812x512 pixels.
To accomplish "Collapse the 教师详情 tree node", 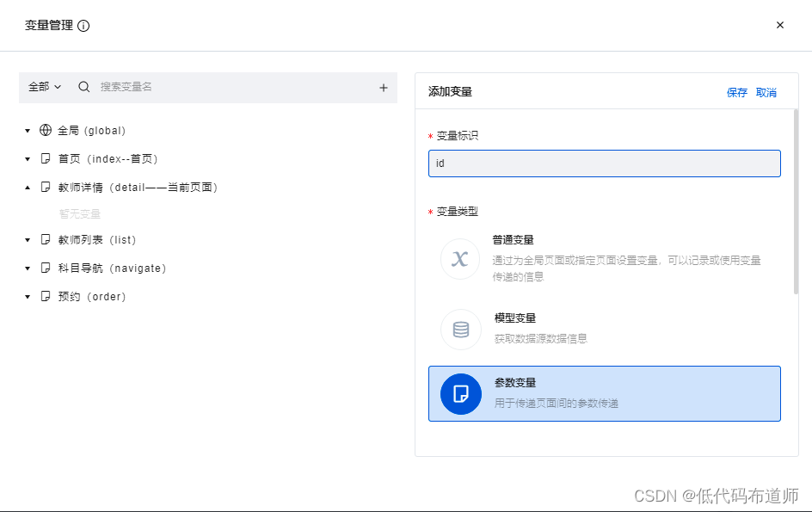I will pos(28,188).
